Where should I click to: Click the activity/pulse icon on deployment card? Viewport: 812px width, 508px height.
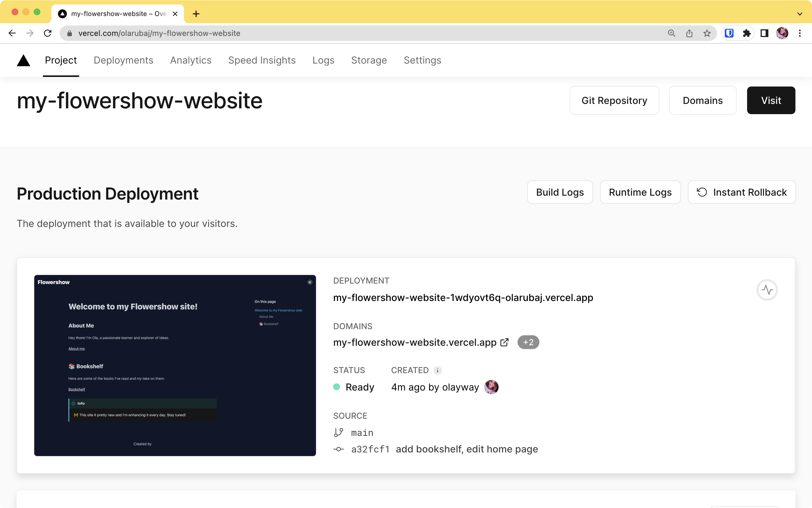pyautogui.click(x=768, y=290)
